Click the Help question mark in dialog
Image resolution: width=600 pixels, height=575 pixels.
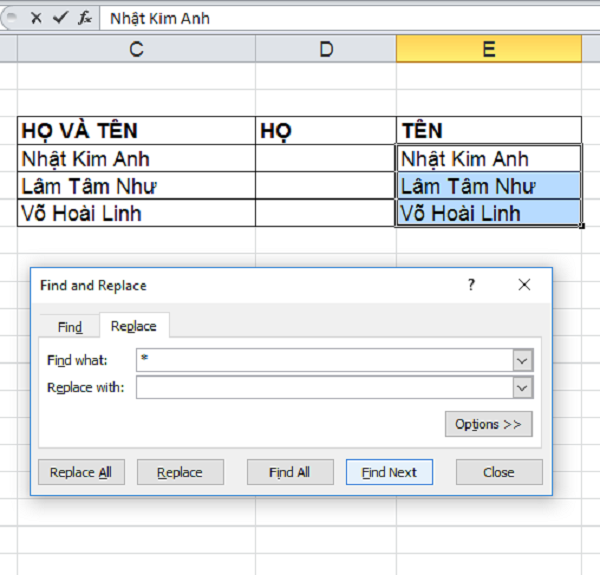(x=472, y=285)
